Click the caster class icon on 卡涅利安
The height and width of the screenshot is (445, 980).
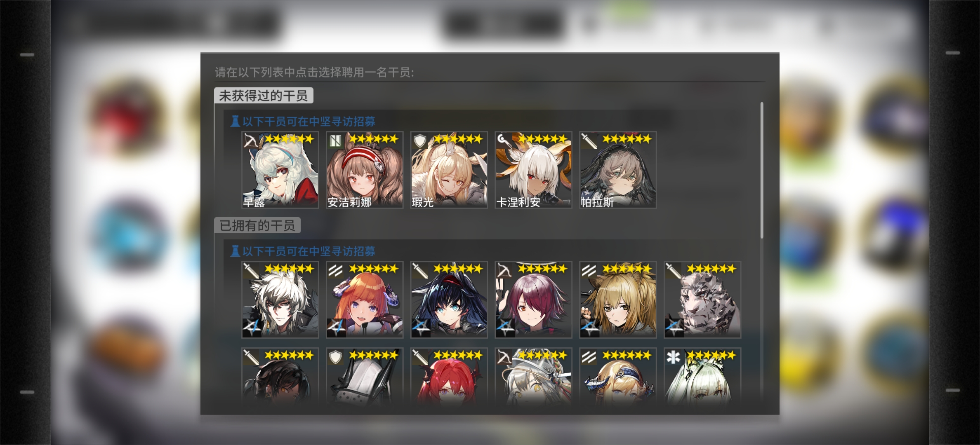(x=504, y=141)
